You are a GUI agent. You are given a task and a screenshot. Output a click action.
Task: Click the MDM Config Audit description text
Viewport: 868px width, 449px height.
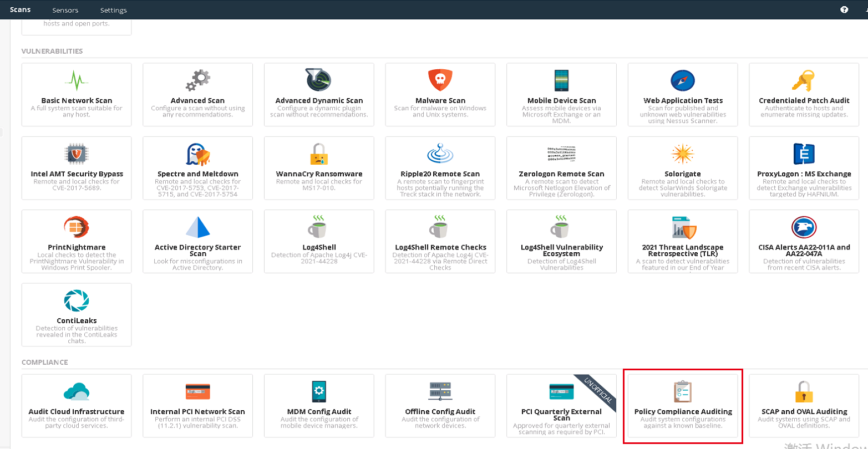pyautogui.click(x=319, y=422)
